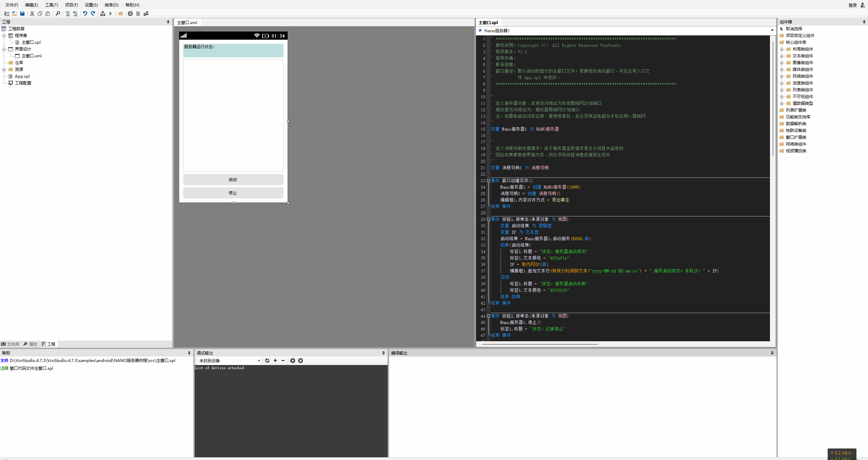This screenshot has height=460, width=868.
Task: Redo with the blue right arrow icon
Action: (x=93, y=14)
